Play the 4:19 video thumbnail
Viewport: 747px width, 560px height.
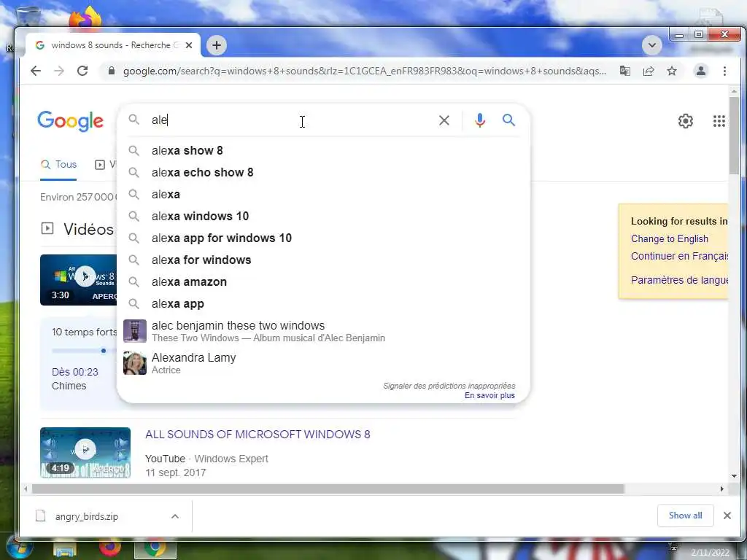point(85,452)
